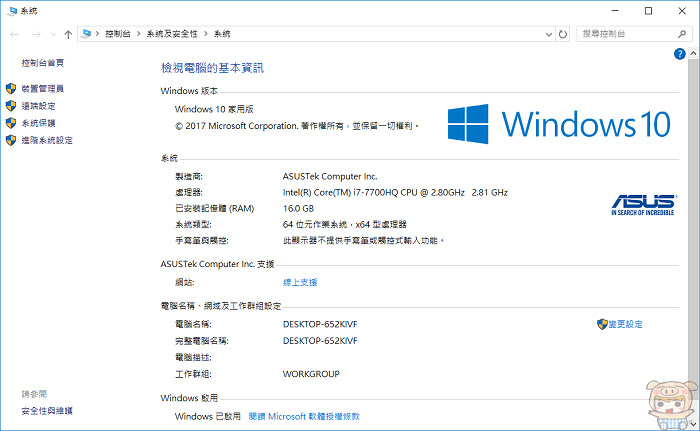Click the shield icon beside 遠端設定
700x431 pixels.
[x=11, y=106]
